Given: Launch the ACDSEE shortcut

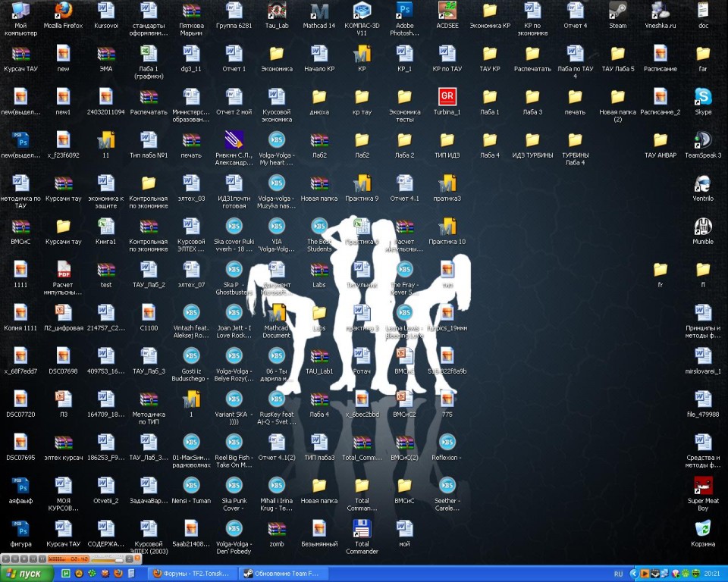Looking at the screenshot, I should coord(447,16).
